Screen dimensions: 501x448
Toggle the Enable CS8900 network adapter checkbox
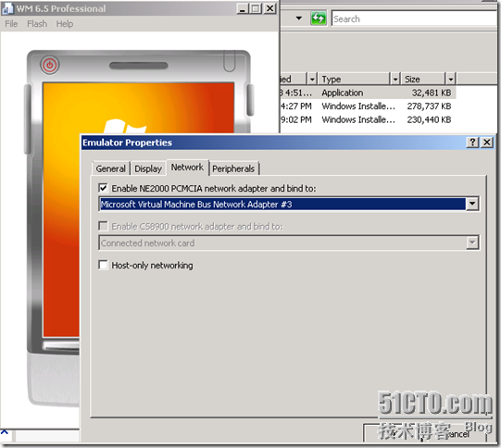point(103,226)
